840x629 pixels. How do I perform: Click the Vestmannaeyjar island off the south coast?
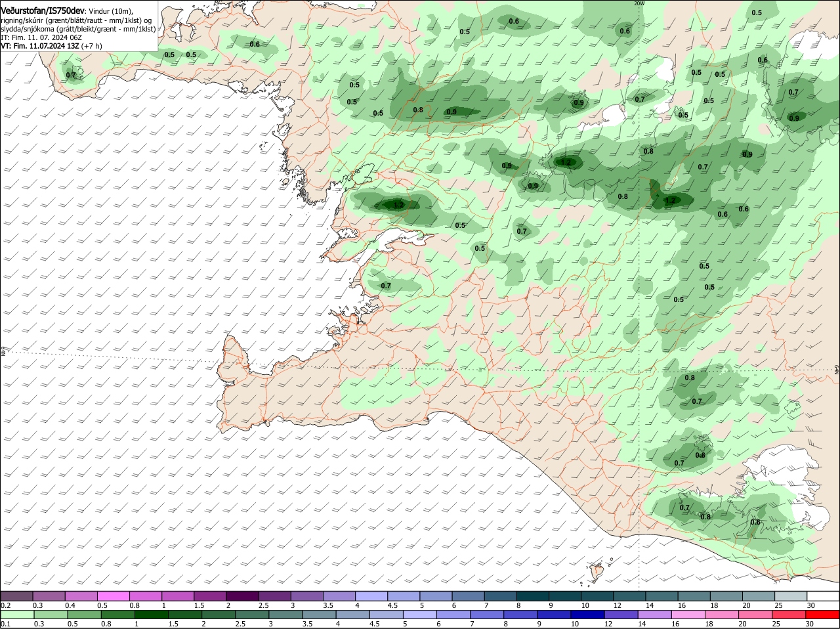[597, 571]
